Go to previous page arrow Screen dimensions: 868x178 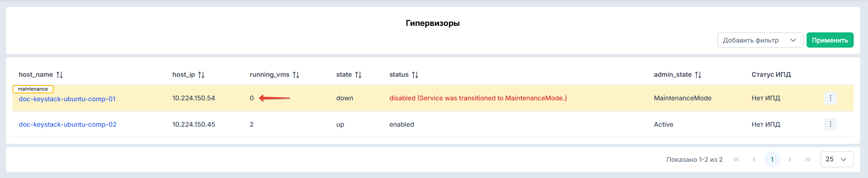[x=754, y=160]
